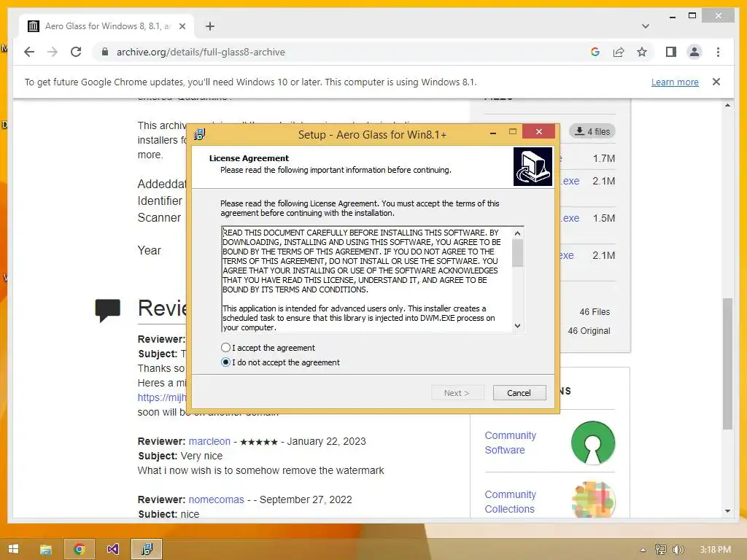Maximize the Chrome browser window
747x560 pixels.
pos(692,16)
